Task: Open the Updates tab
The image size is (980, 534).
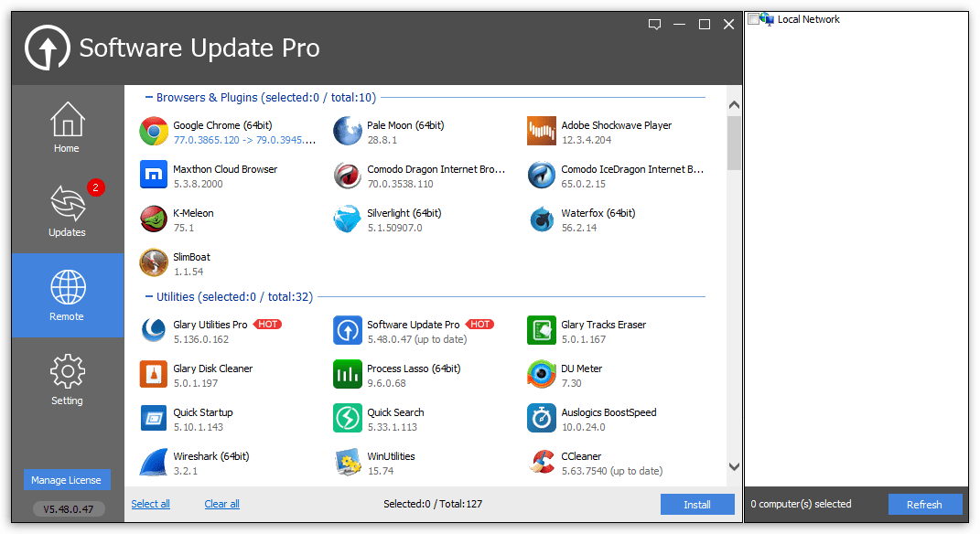Action: [67, 211]
